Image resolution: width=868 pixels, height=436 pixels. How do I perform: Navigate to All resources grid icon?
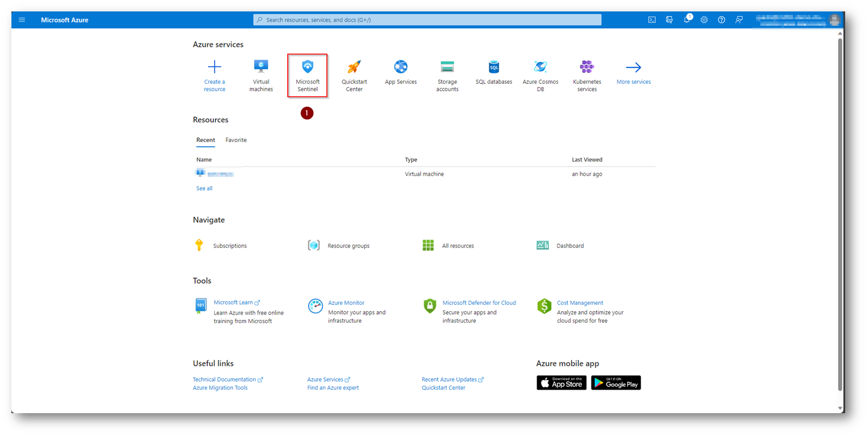[x=429, y=245]
